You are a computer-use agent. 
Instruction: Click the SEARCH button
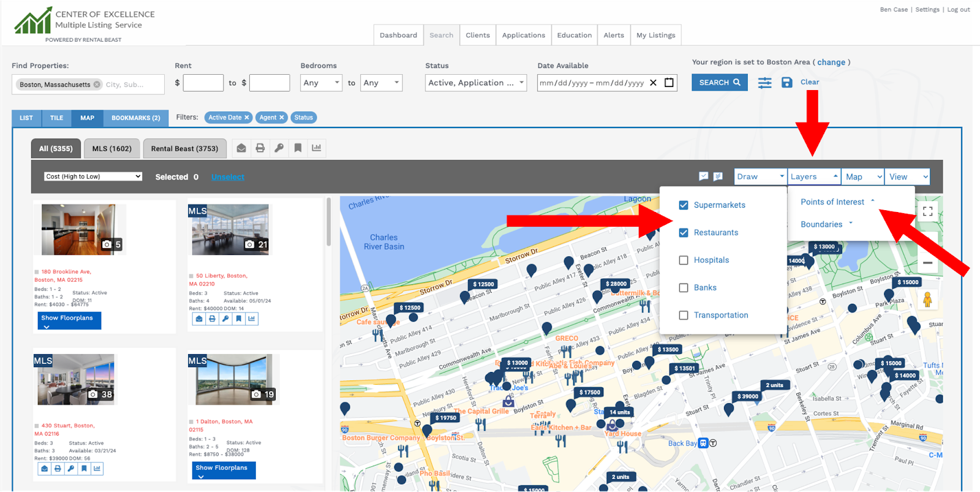point(720,82)
